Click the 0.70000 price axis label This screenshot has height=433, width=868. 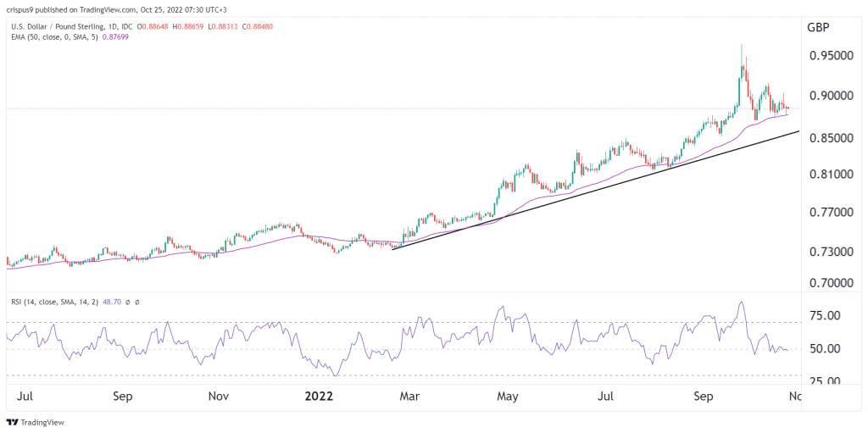(832, 284)
